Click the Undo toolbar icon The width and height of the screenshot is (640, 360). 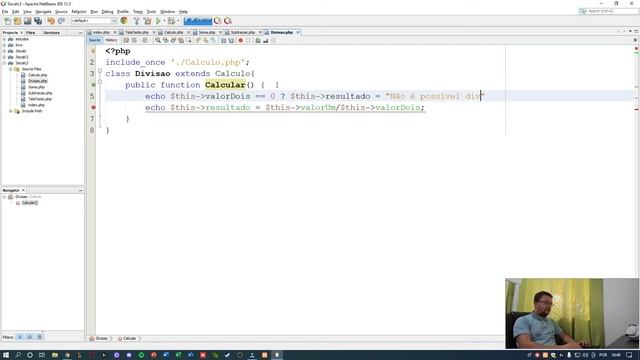tap(51, 21)
